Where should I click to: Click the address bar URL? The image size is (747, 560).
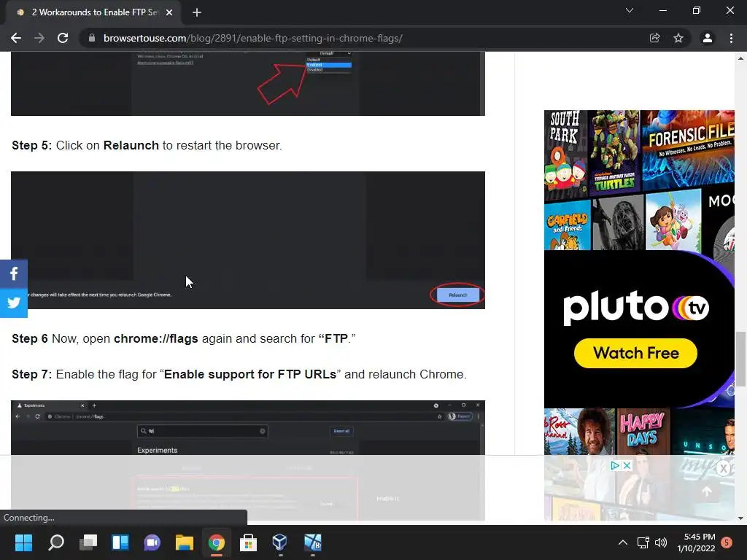tap(253, 38)
